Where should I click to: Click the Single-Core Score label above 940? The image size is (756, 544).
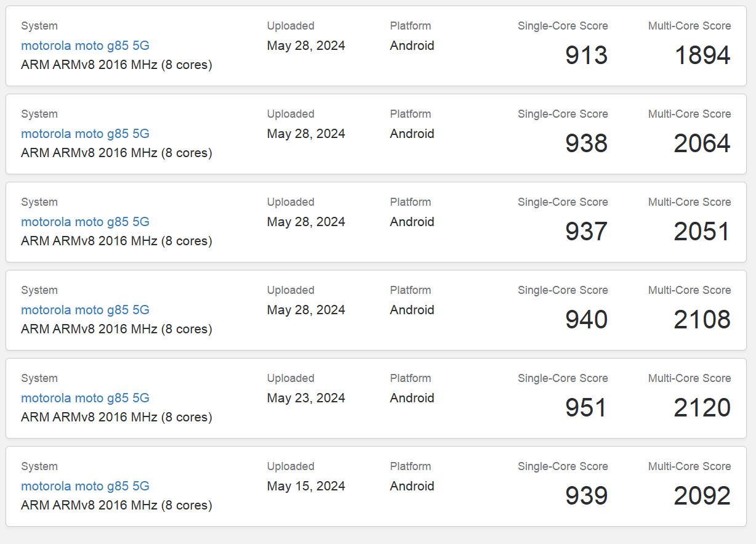(x=563, y=290)
